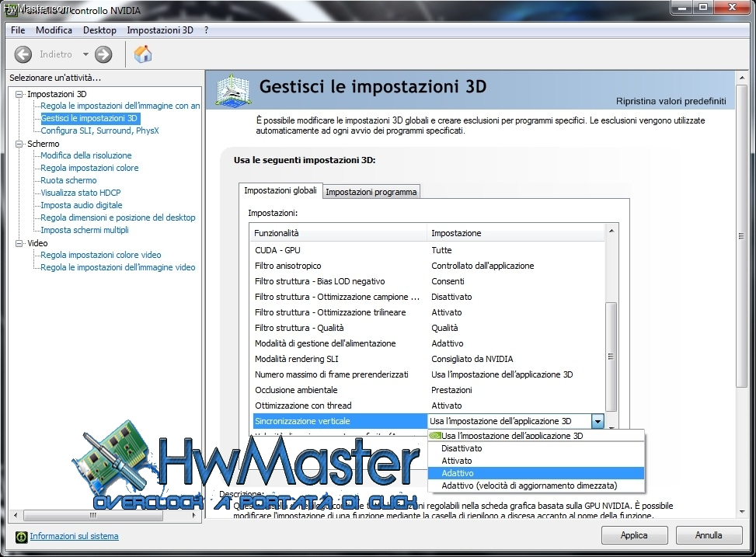Viewport: 756px width, 557px height.
Task: Open Regola impostazioni colore
Action: (89, 168)
